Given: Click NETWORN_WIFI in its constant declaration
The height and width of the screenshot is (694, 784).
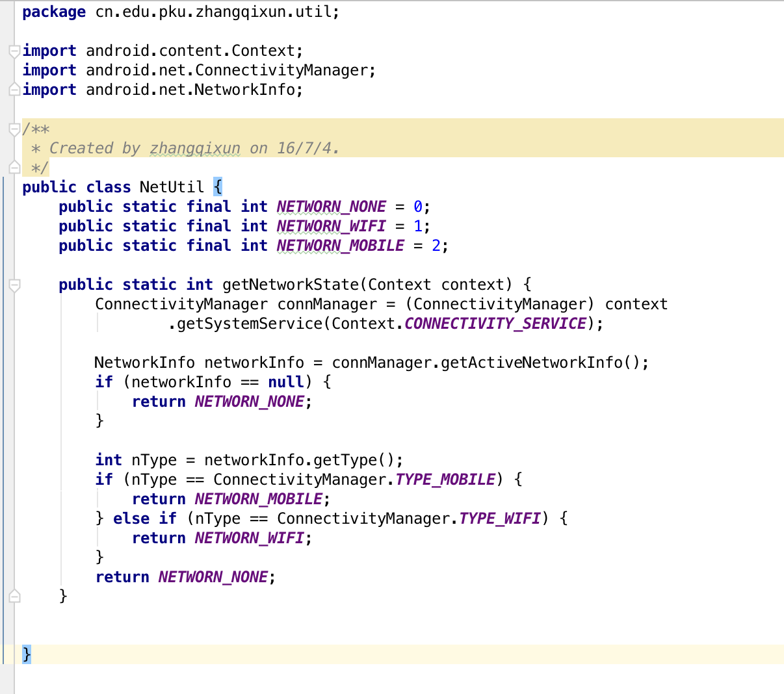Looking at the screenshot, I should pyautogui.click(x=331, y=226).
